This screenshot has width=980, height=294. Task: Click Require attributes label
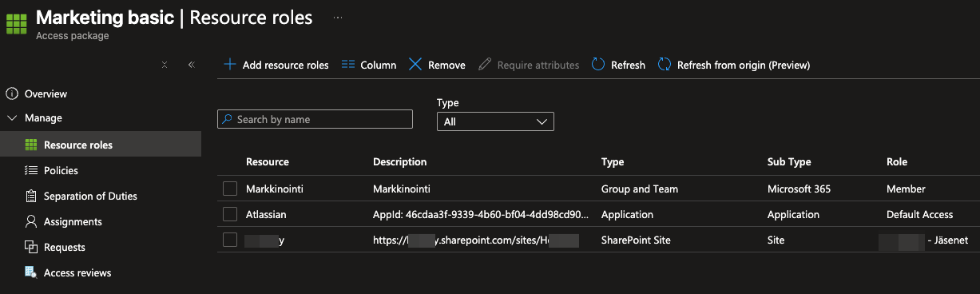click(x=538, y=65)
